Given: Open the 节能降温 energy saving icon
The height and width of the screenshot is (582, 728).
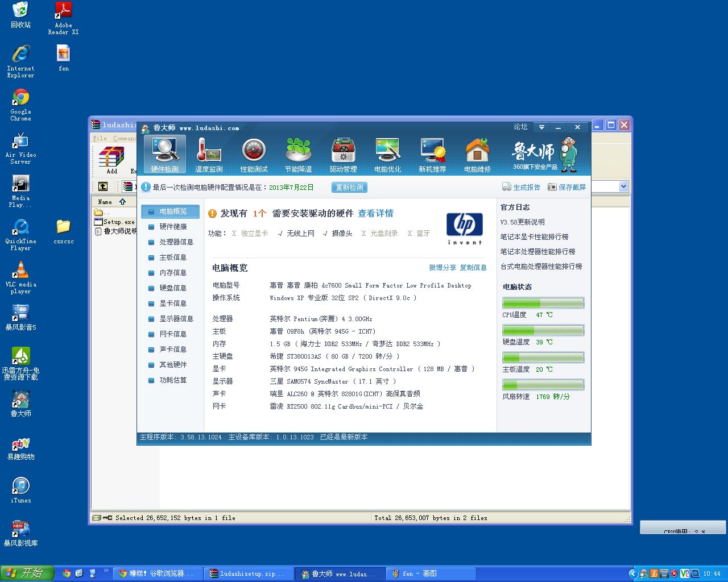Looking at the screenshot, I should (x=298, y=154).
